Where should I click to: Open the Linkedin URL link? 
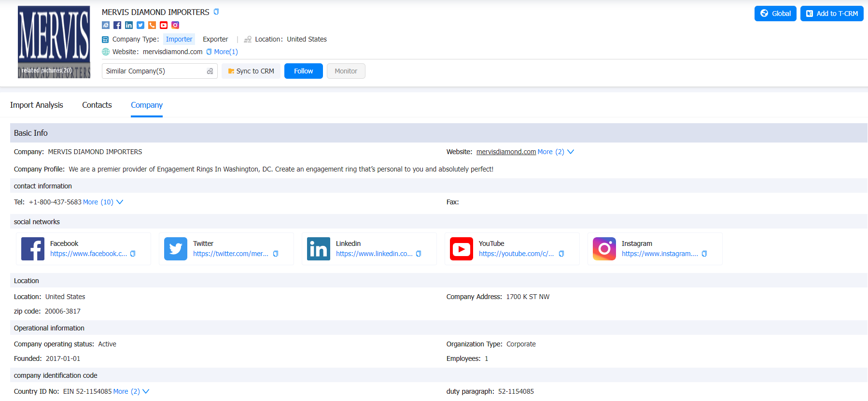[x=374, y=254]
